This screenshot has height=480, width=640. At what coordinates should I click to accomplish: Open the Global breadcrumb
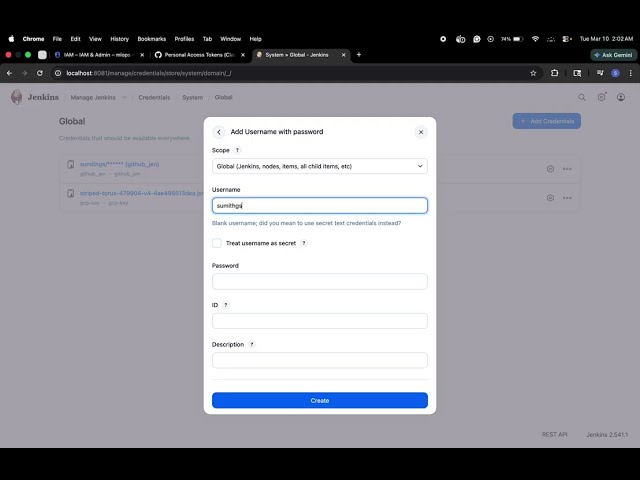[x=223, y=98]
